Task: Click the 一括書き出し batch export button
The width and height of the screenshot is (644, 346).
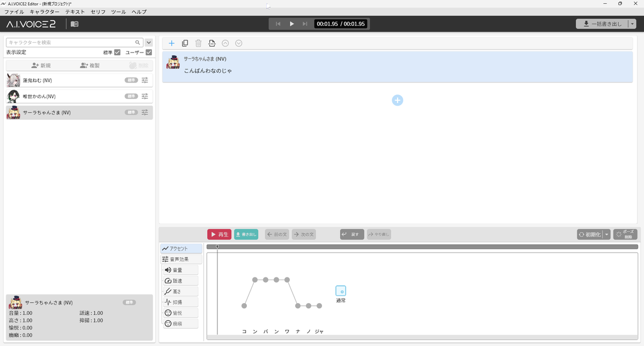Action: 602,24
